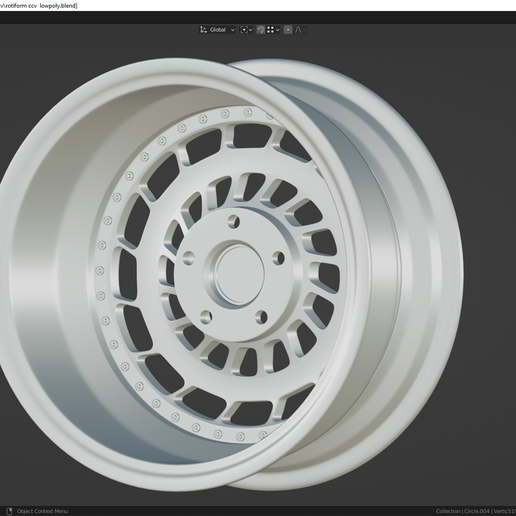516x516 pixels.
Task: Click the transform orientation axes icon
Action: click(x=203, y=30)
